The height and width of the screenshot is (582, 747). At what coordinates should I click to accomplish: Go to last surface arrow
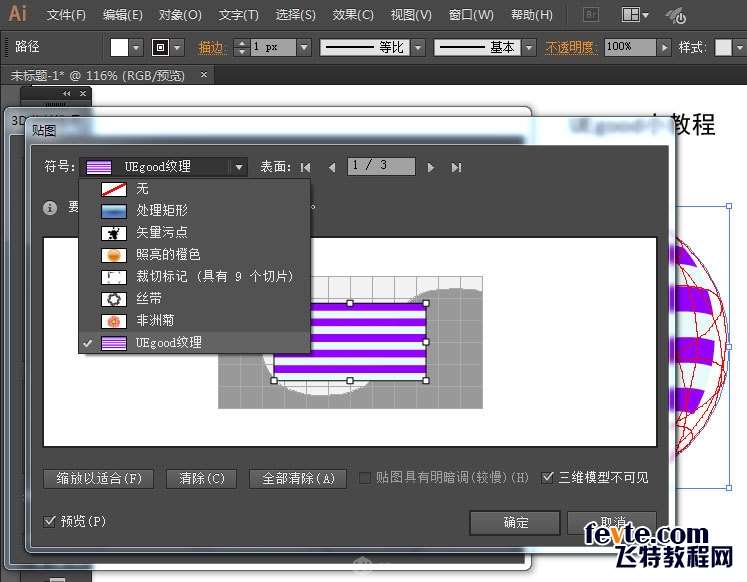pyautogui.click(x=456, y=167)
